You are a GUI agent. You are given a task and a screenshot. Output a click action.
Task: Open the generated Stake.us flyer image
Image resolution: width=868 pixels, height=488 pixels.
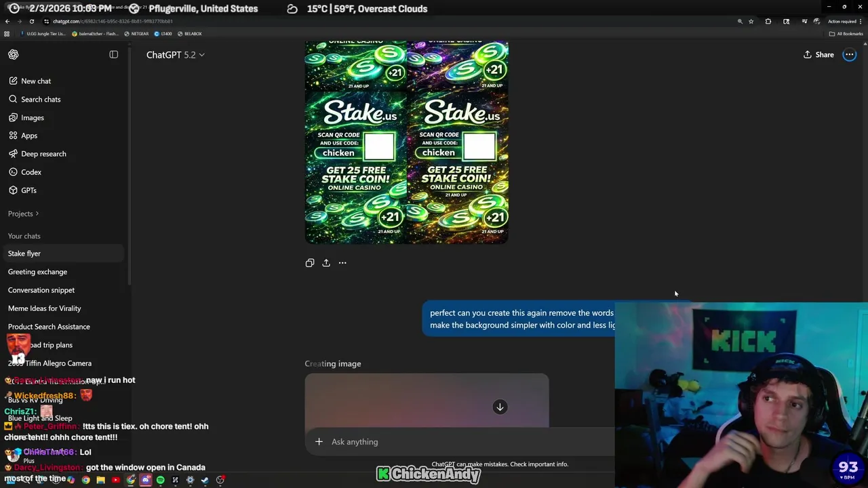pyautogui.click(x=406, y=142)
